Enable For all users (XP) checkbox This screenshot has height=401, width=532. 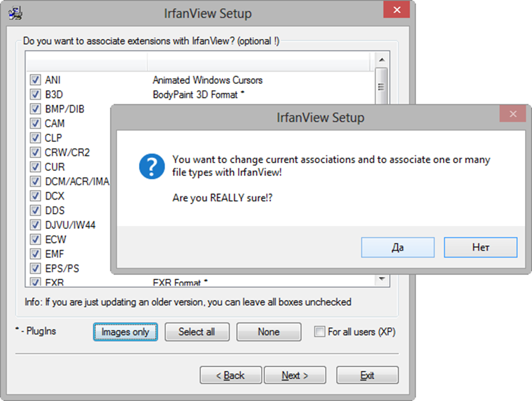pyautogui.click(x=319, y=331)
